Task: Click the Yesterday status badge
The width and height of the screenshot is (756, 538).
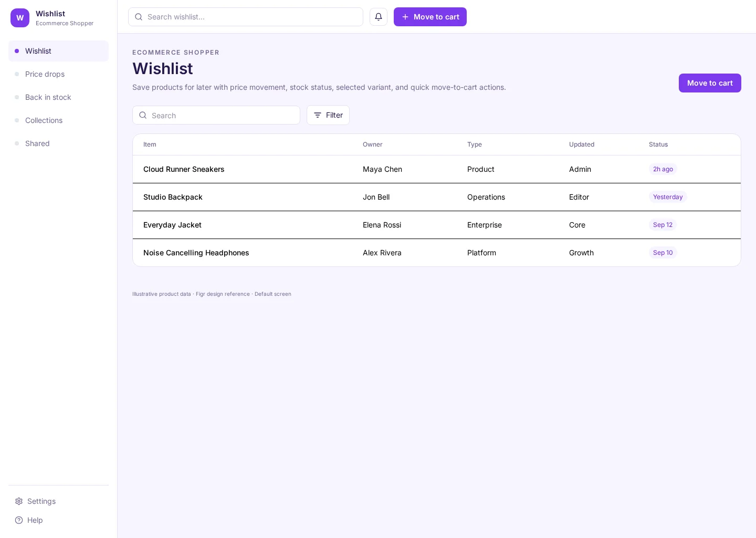Action: (668, 197)
